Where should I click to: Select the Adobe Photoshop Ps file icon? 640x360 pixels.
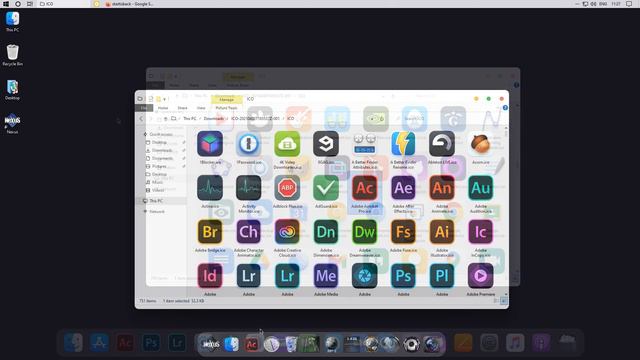(403, 276)
